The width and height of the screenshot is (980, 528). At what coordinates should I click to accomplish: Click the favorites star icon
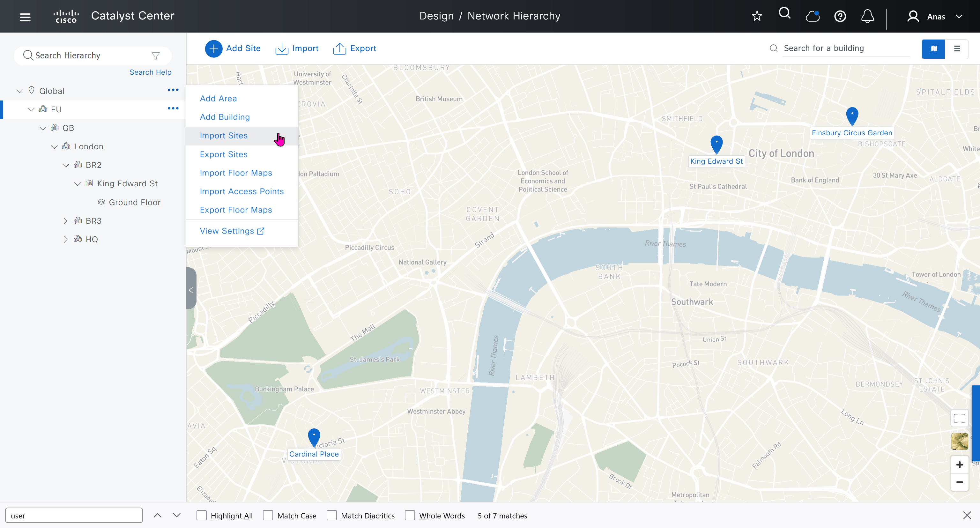click(757, 16)
